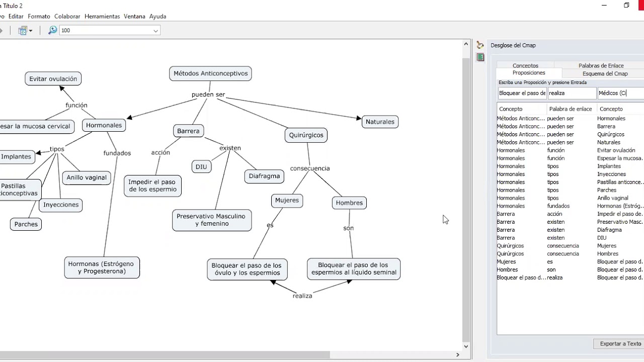Click the canvas scroll up arrow
The image size is (644, 362).
click(x=466, y=44)
